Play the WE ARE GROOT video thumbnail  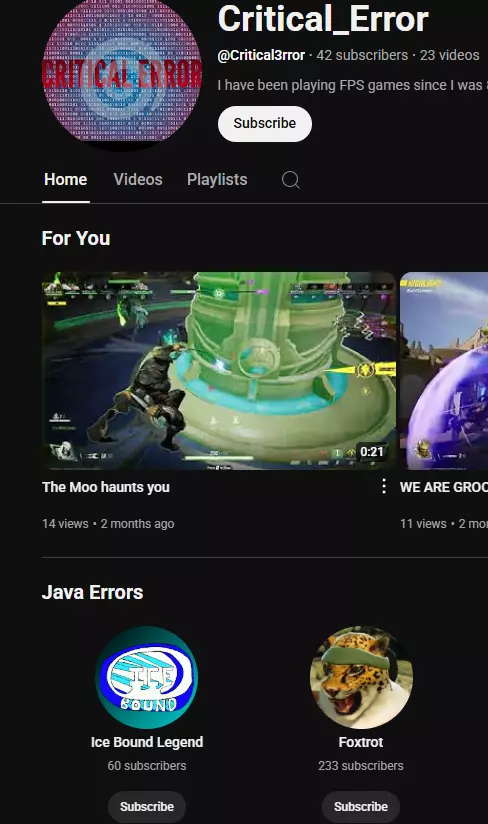coord(444,370)
